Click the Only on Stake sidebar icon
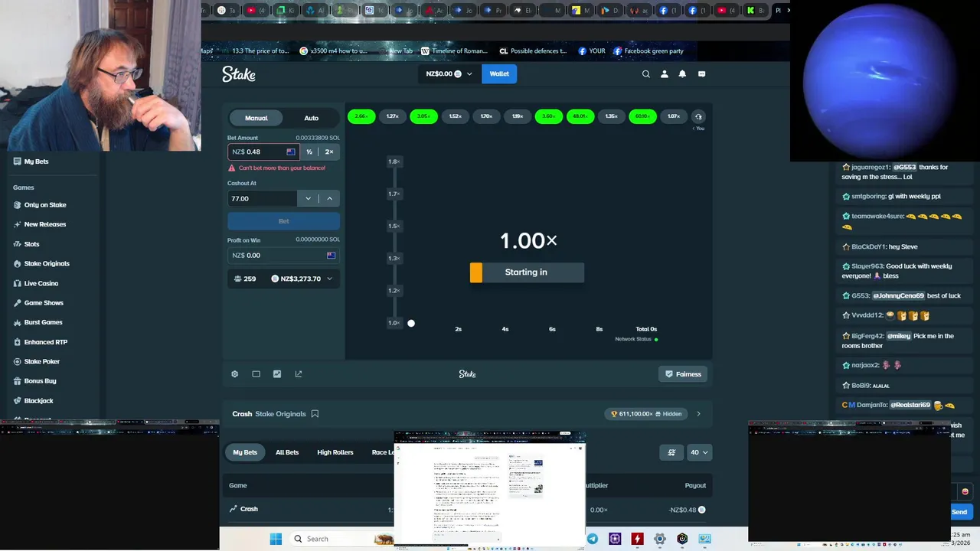Viewport: 980px width, 551px height. click(x=17, y=205)
